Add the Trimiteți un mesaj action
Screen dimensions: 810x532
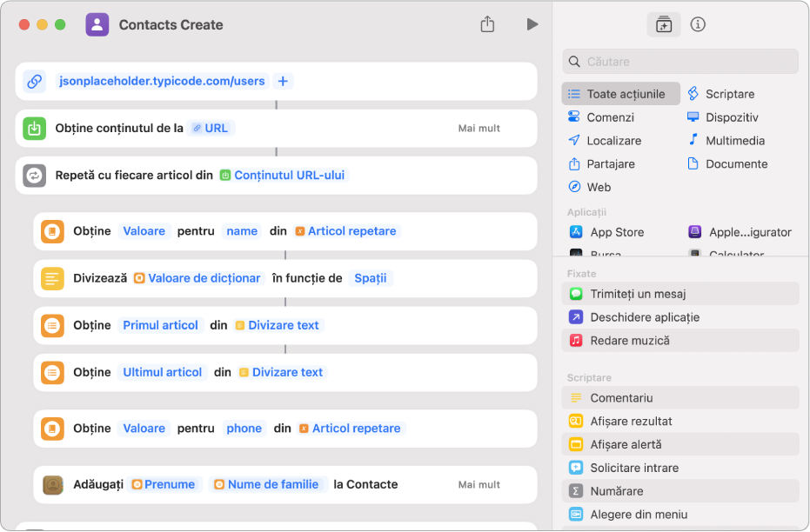[x=680, y=294]
